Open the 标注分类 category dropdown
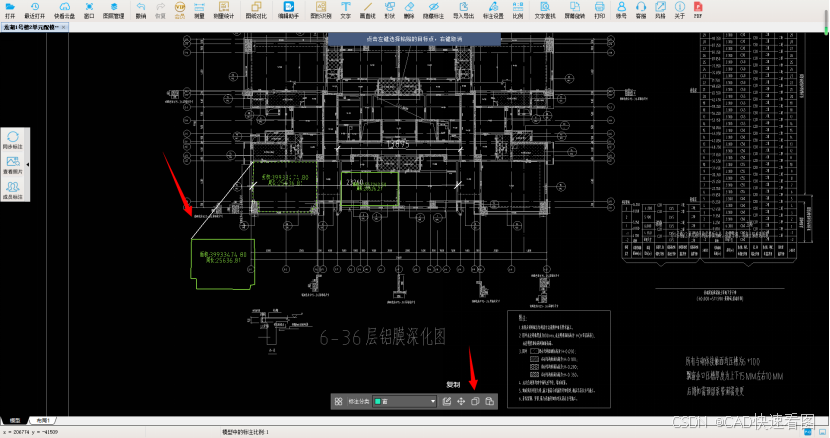 [x=405, y=401]
